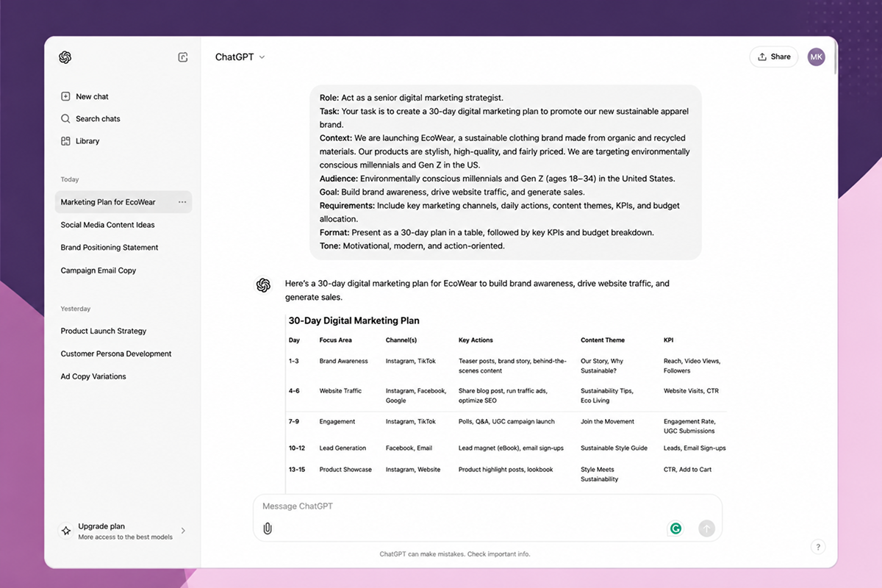Image resolution: width=882 pixels, height=588 pixels.
Task: Click the 'Join the Movement' cell
Action: pos(607,422)
